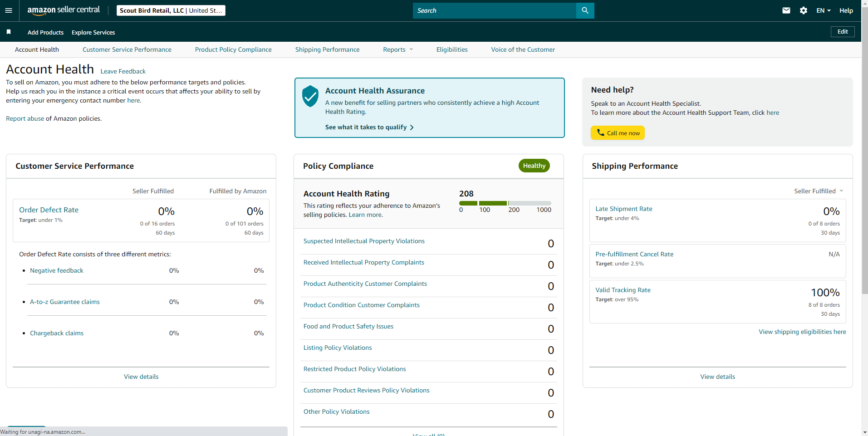Open Customer Product Reviews Policy Violations
The width and height of the screenshot is (868, 436).
click(367, 390)
